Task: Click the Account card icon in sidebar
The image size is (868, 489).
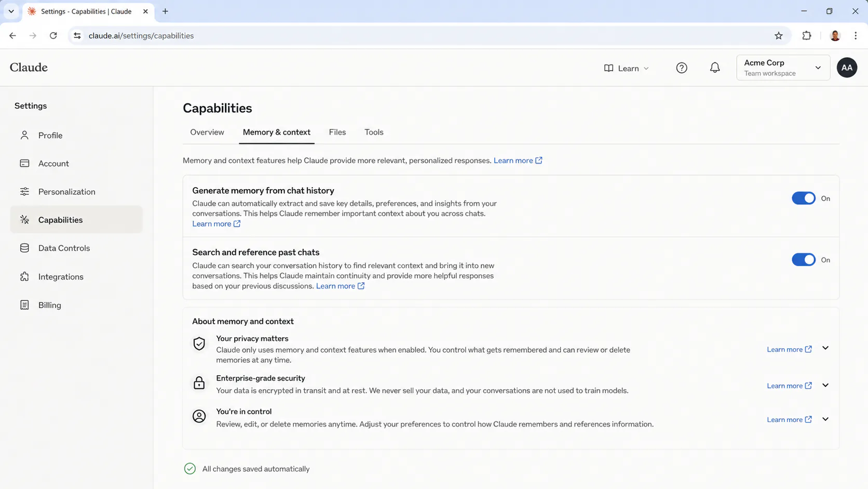Action: 24,163
